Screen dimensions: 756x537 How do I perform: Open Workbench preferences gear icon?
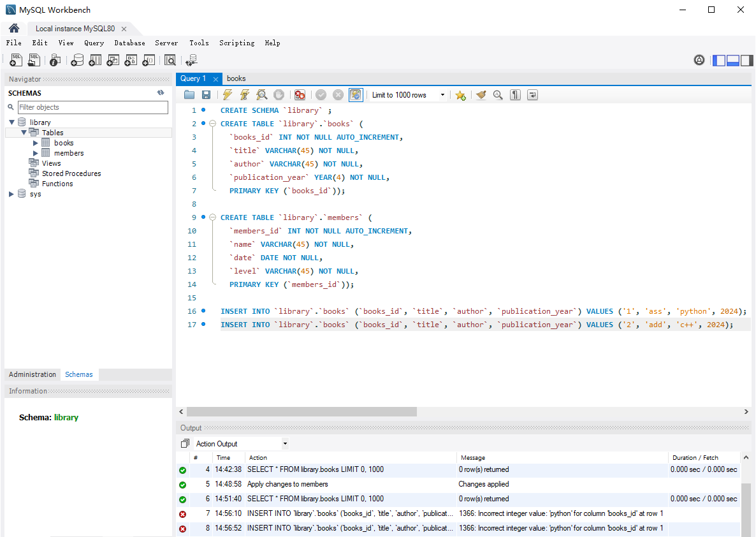[x=699, y=60]
